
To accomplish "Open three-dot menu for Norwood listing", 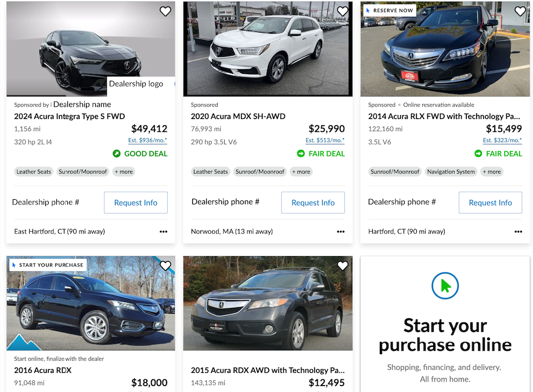I will point(341,232).
